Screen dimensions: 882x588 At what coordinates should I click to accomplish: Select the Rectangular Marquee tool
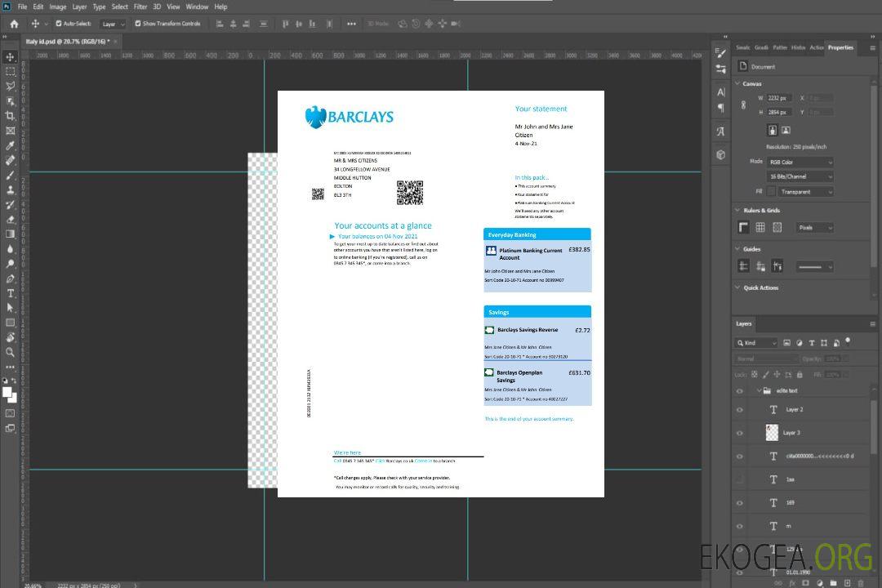[10, 72]
